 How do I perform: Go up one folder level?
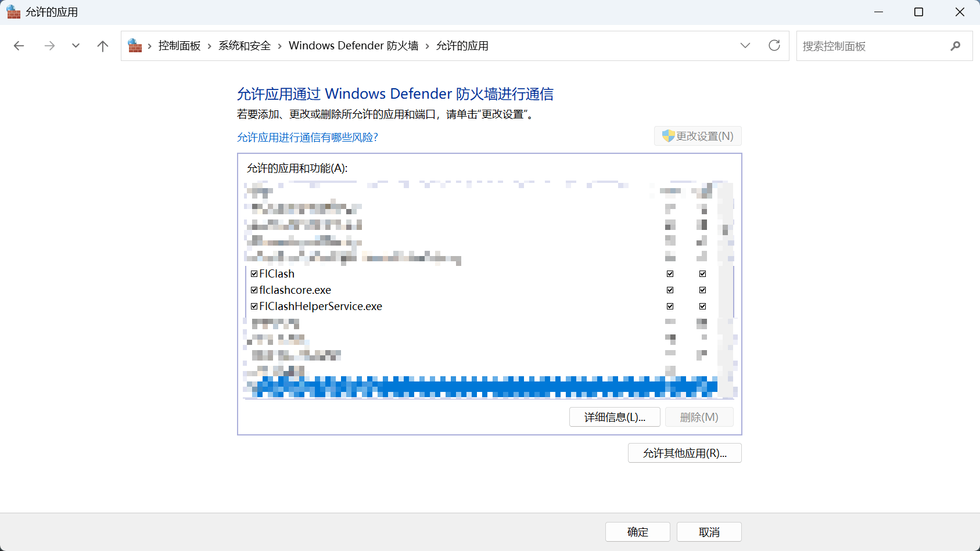[x=103, y=46]
